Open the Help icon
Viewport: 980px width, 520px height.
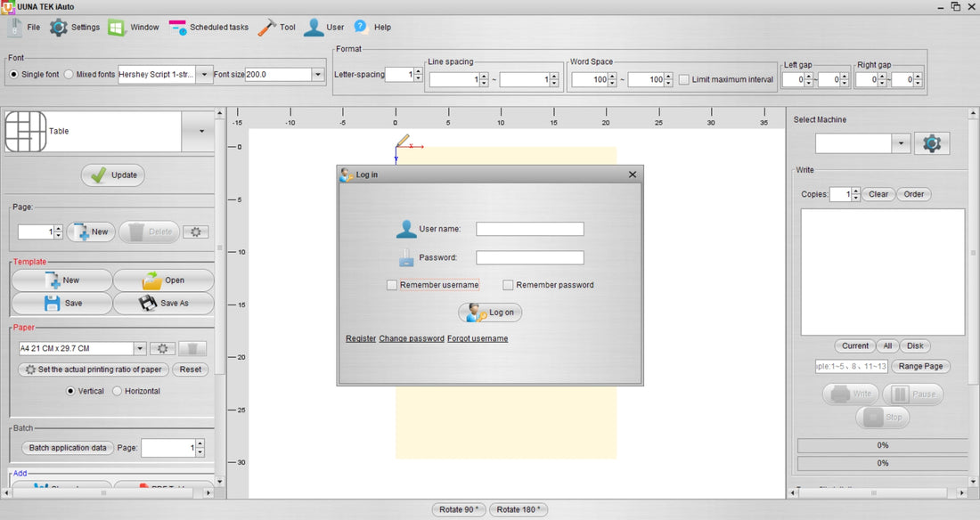360,27
